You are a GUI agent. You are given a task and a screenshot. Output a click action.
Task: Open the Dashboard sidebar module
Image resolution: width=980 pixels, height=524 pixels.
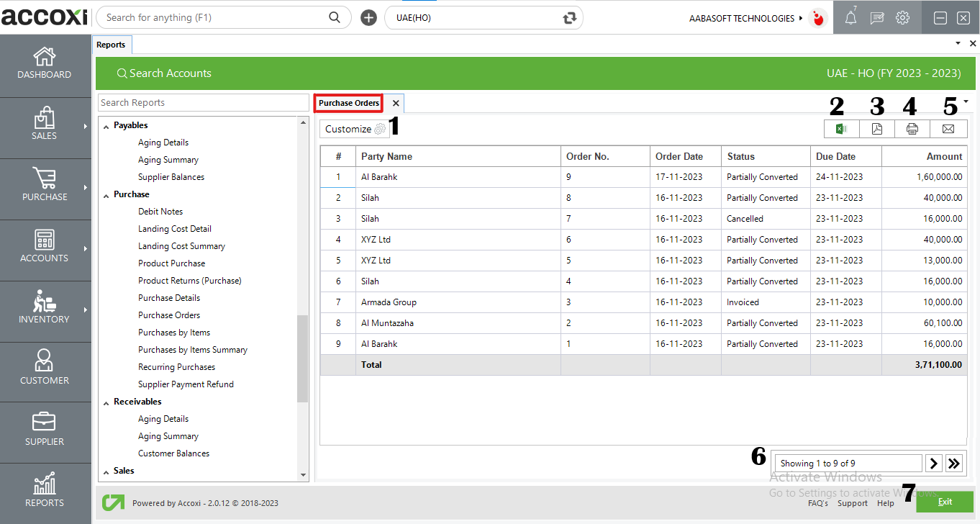tap(45, 63)
